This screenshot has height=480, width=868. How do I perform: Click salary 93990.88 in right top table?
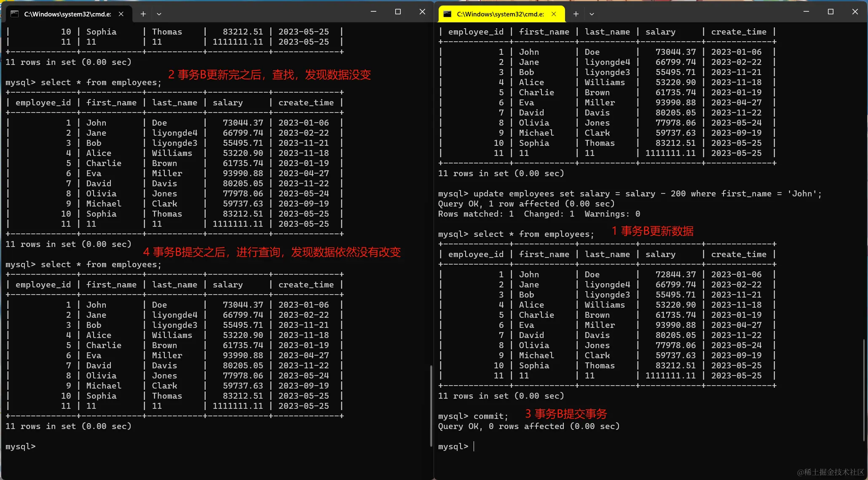(675, 102)
